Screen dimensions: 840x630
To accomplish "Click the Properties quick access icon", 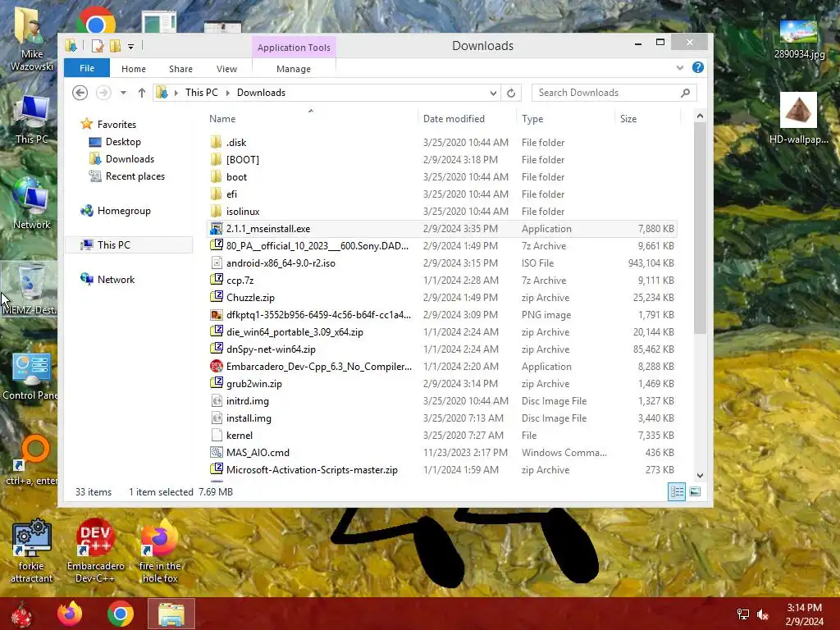I will coord(97,46).
